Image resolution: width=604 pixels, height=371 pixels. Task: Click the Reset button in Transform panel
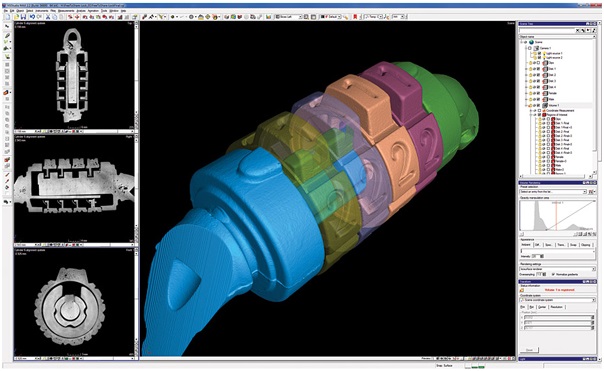[529, 350]
